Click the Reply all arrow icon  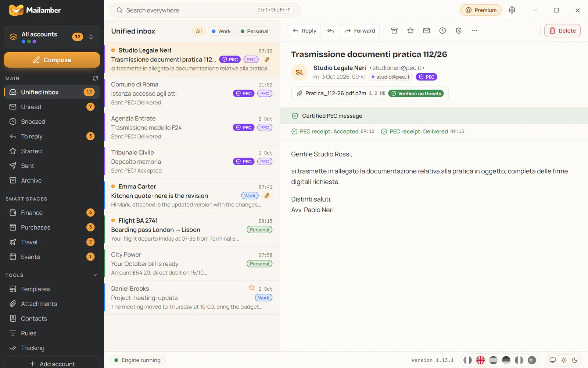tap(330, 31)
